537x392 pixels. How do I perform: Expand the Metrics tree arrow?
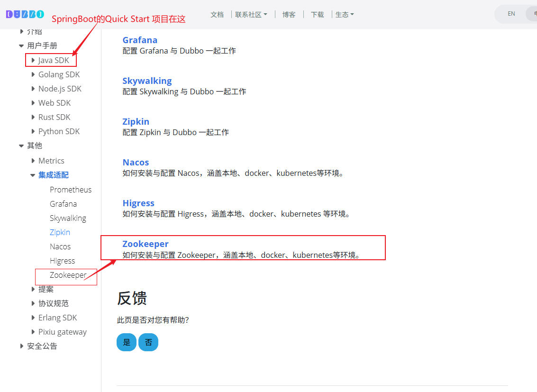pyautogui.click(x=33, y=161)
